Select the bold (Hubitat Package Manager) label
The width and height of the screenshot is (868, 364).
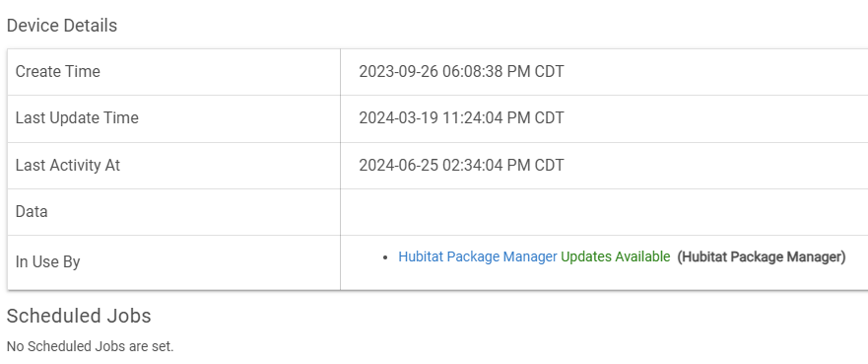click(762, 257)
